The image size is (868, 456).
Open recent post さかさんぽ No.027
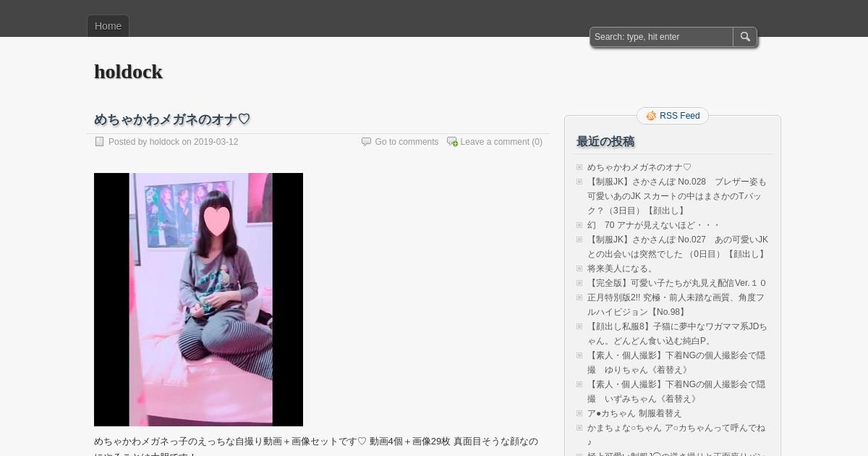[678, 247]
